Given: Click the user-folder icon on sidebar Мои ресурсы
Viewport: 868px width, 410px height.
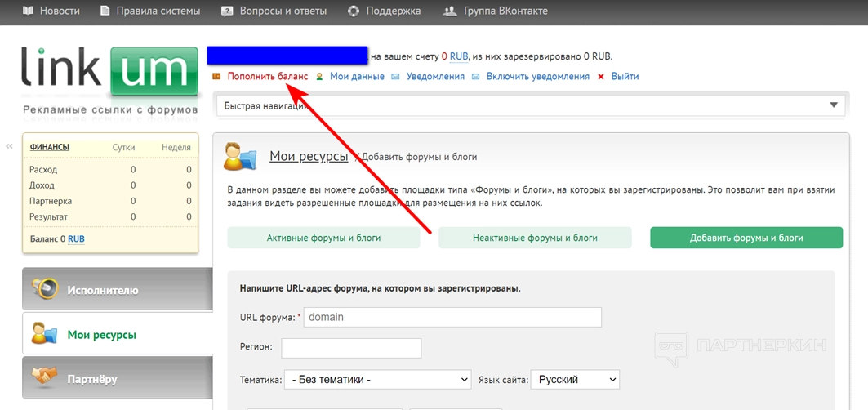Looking at the screenshot, I should (44, 333).
